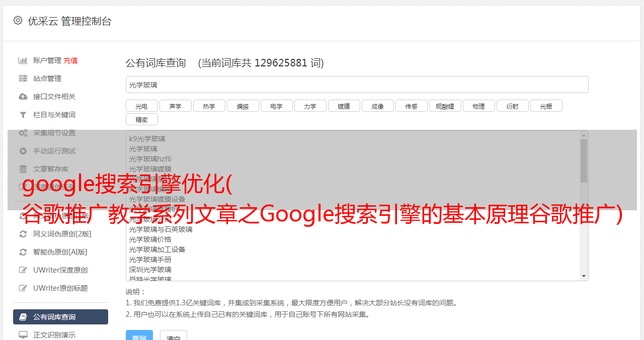Select the result row 光学玻璃价格
The height and width of the screenshot is (340, 644).
tap(150, 239)
